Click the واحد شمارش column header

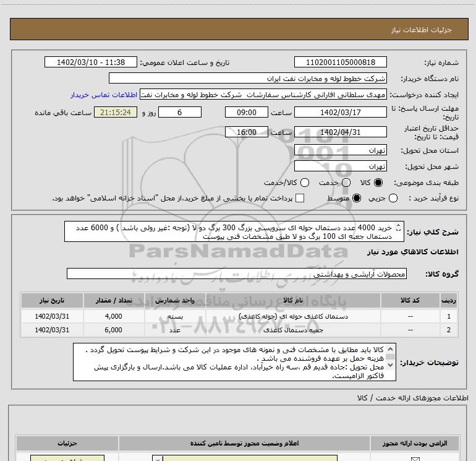[175, 300]
